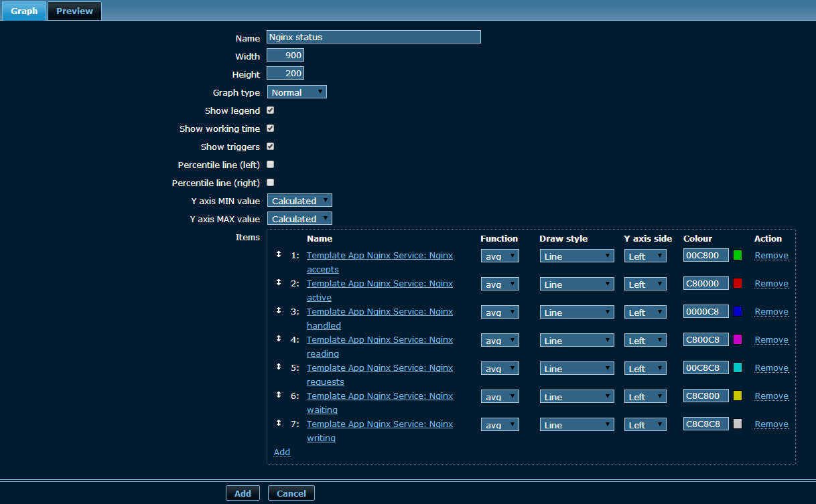Click the reorder handle for item 5
Screen dimensions: 816x504
pyautogui.click(x=279, y=367)
